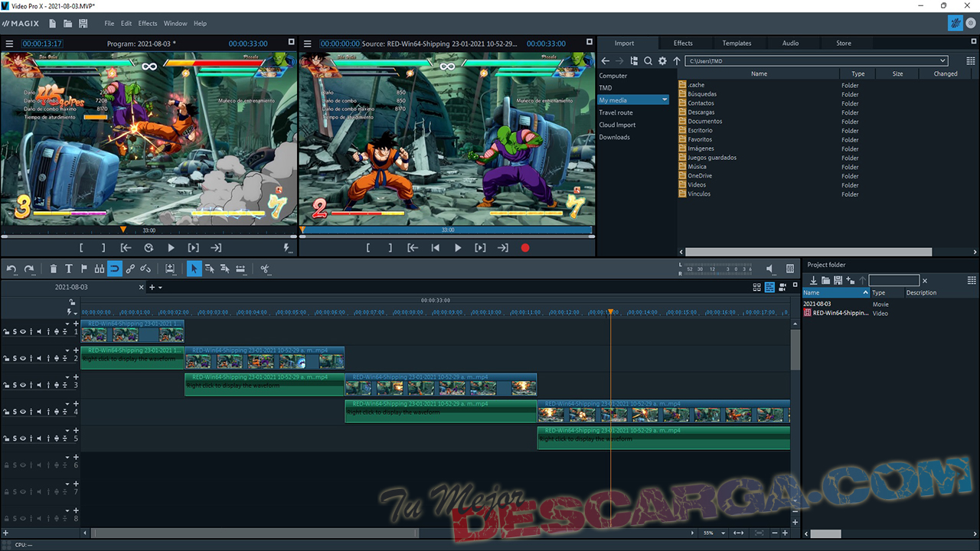Open the program monitor hamburger menu
The image size is (980, 551).
point(9,44)
